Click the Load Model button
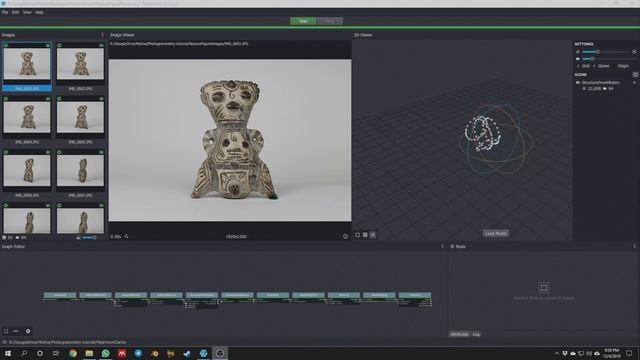The height and width of the screenshot is (360, 640). coord(496,233)
